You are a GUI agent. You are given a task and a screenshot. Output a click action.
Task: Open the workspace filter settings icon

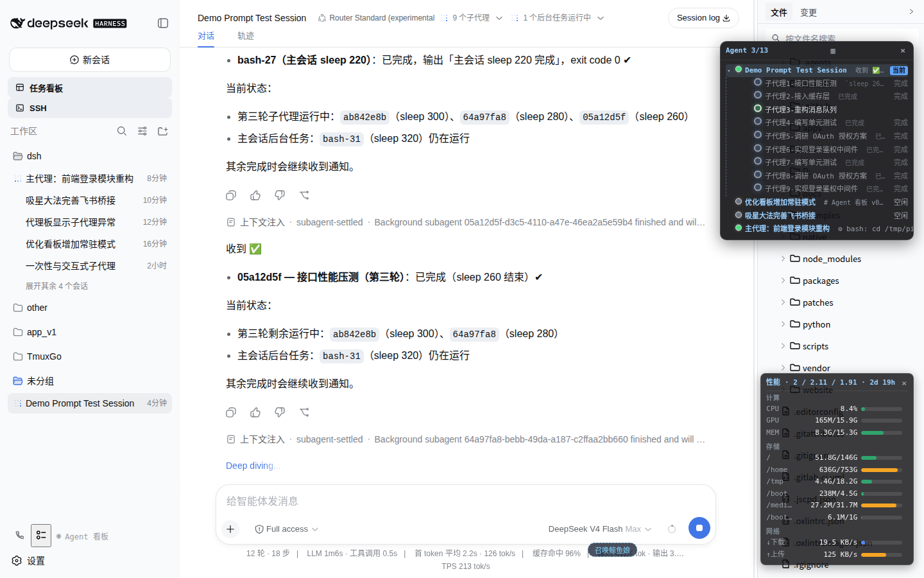point(142,131)
